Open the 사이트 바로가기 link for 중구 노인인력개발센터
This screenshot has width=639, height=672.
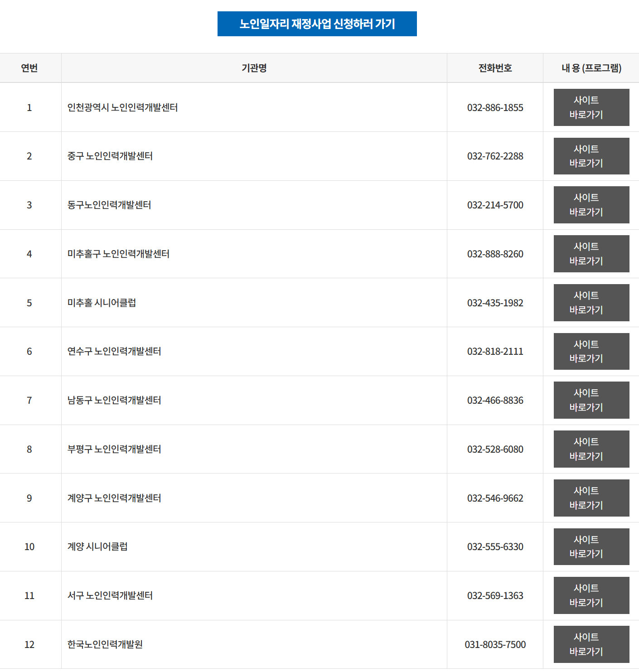[x=591, y=156]
